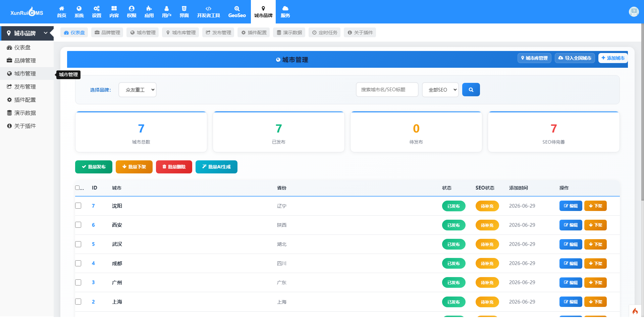Open the 界面 HTML5 interface icon
This screenshot has height=319, width=644.
pyautogui.click(x=184, y=12)
